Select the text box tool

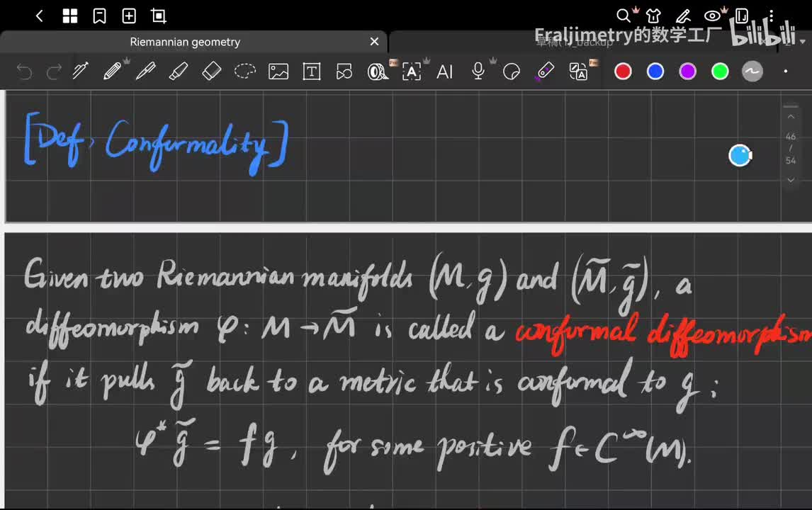(311, 72)
